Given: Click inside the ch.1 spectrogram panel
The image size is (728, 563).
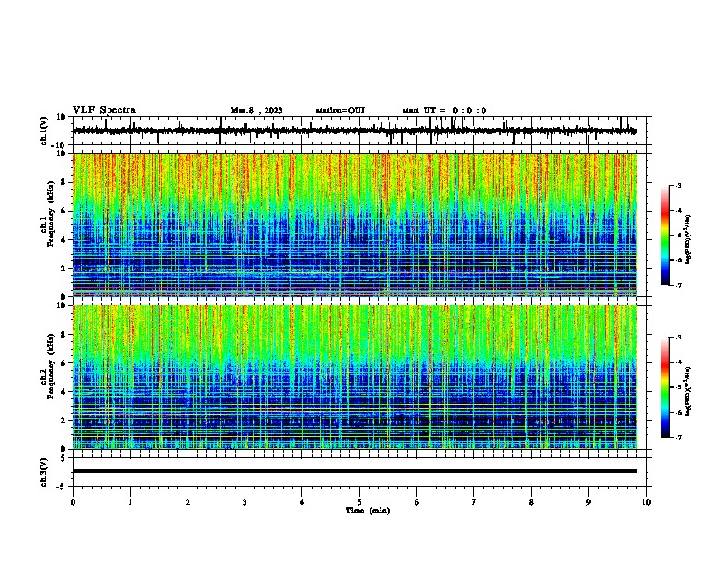Looking at the screenshot, I should point(355,224).
